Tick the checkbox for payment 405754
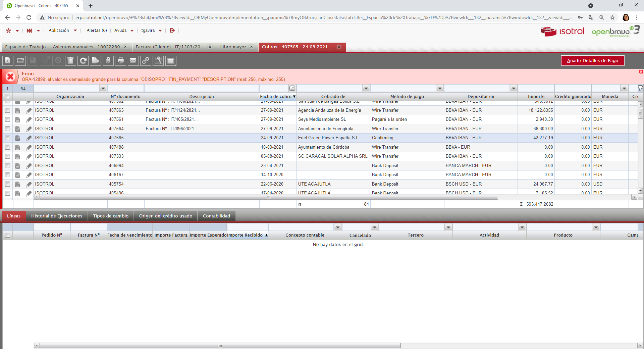644x349 pixels. click(7, 184)
